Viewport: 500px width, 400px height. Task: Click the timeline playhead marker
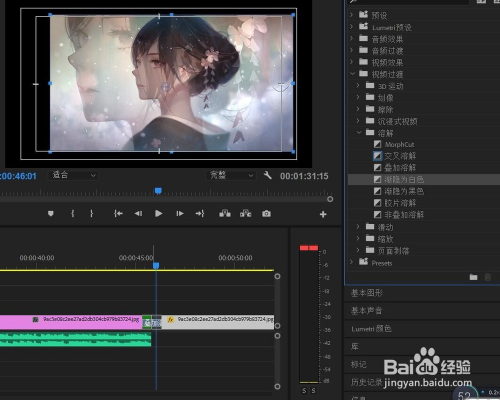(x=156, y=265)
